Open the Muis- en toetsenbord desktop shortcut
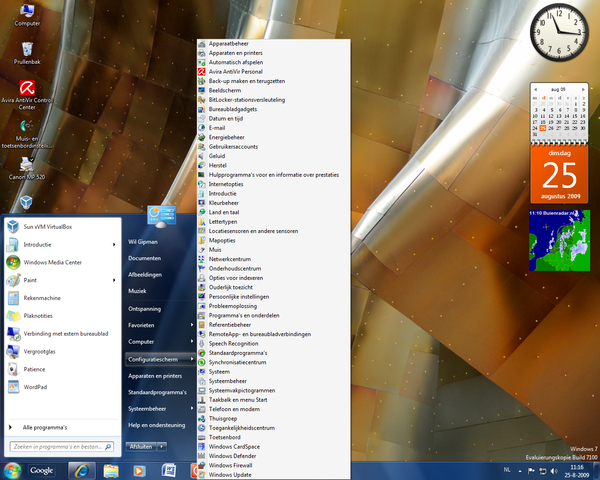The width and height of the screenshot is (600, 480). (27, 133)
